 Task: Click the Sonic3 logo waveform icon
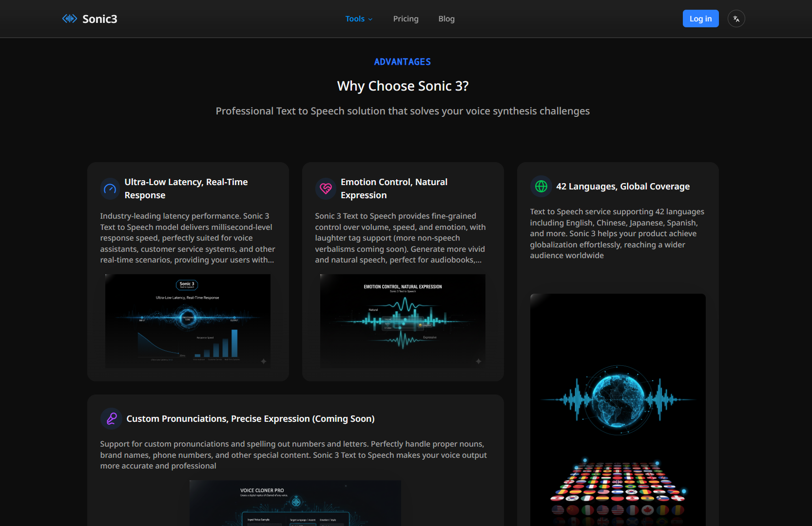[69, 19]
